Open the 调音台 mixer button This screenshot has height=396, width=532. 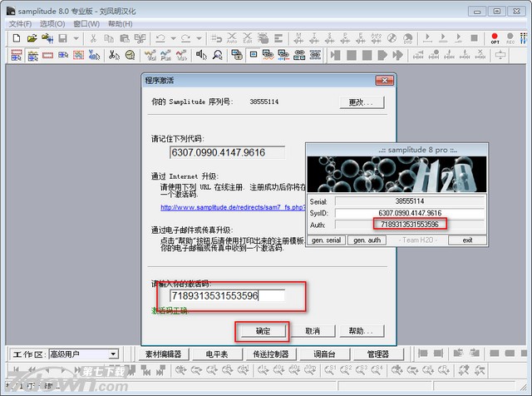pos(324,354)
